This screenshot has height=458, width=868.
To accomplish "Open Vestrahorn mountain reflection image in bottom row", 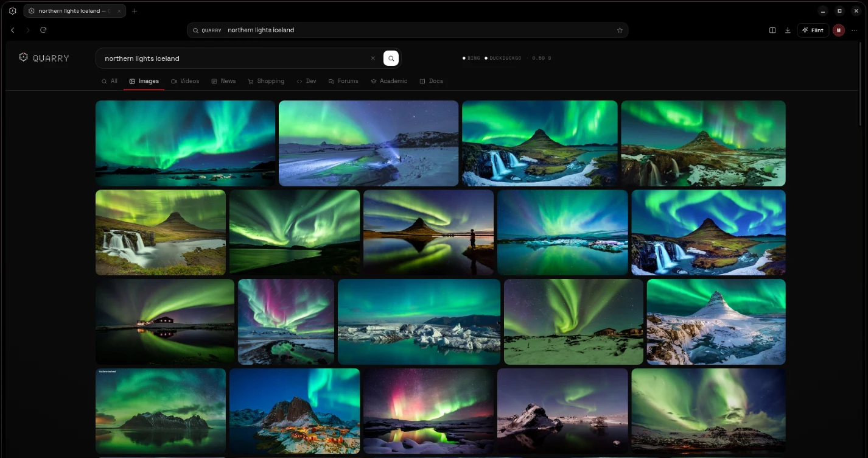I will pos(161,411).
